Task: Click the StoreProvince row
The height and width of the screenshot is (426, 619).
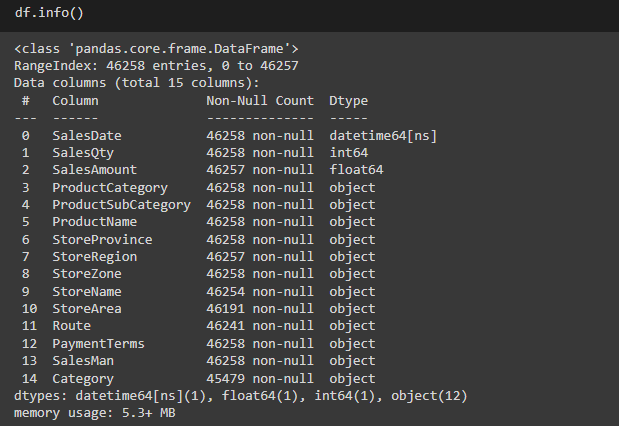Action: tap(199, 240)
